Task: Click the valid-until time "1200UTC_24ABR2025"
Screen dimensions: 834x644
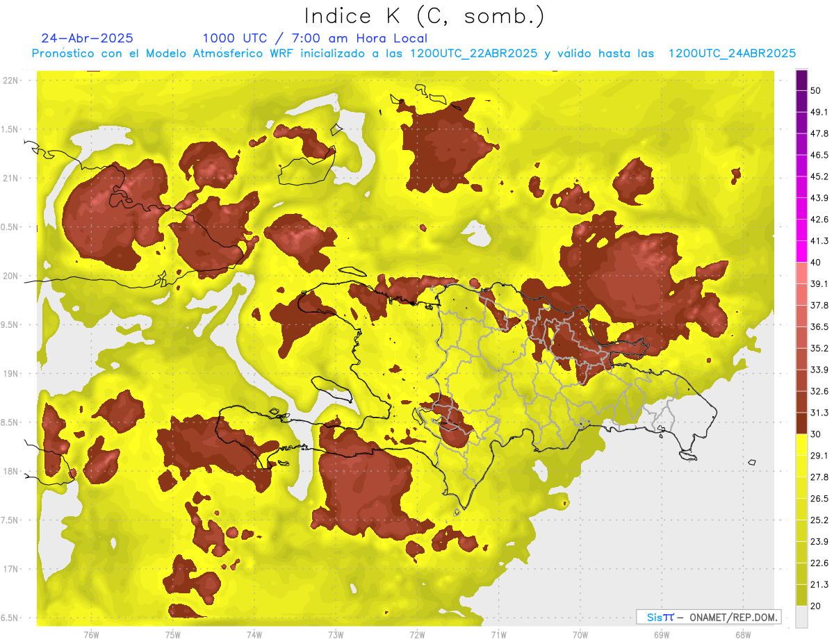Action: point(732,53)
